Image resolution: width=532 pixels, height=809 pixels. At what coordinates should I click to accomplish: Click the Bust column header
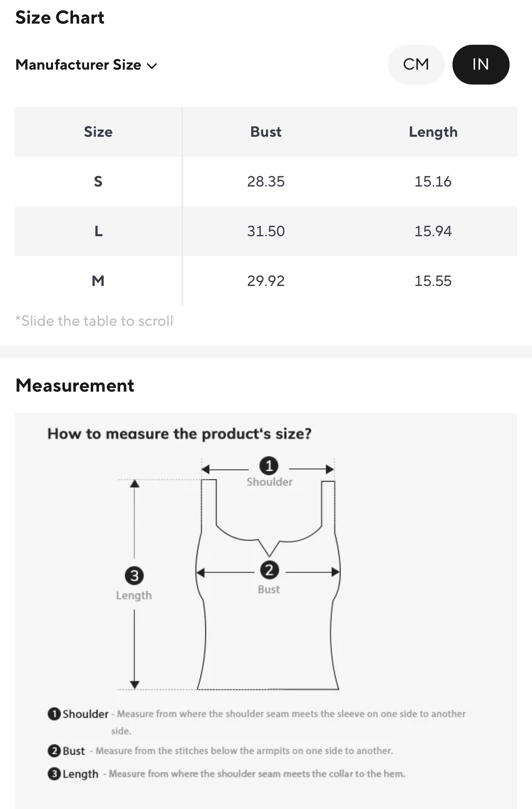[x=266, y=132]
